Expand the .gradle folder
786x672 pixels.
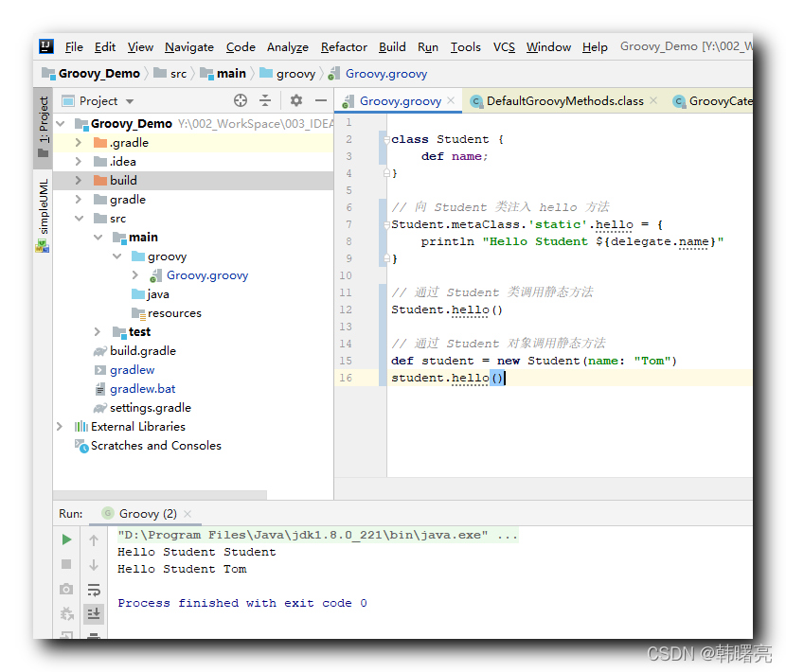[79, 142]
